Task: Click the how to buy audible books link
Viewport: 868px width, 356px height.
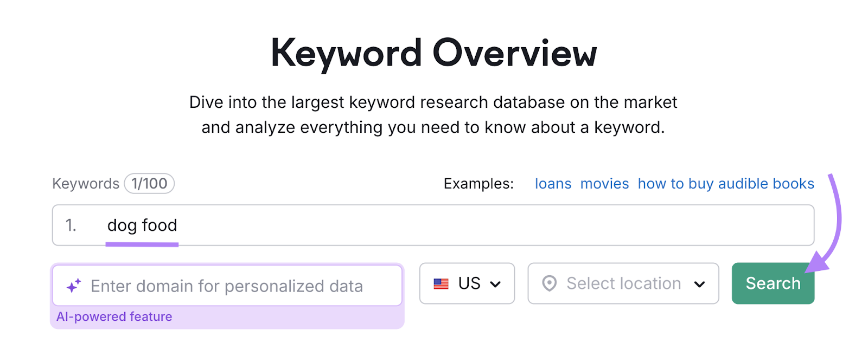Action: tap(725, 184)
